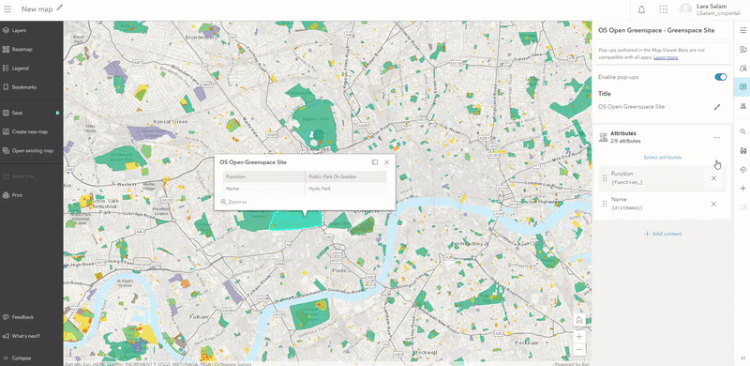This screenshot has width=750, height=366.
Task: Open the app launcher grid icon
Action: click(663, 10)
